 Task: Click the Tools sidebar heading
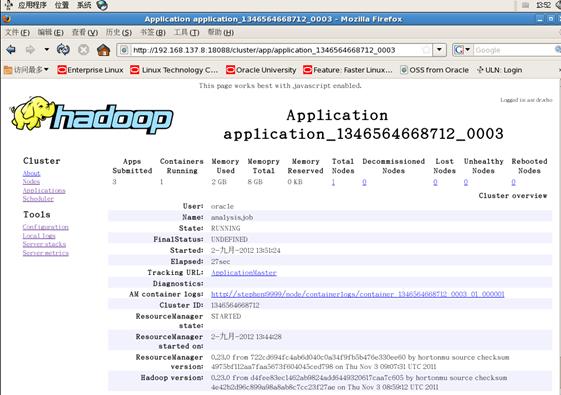(x=37, y=215)
